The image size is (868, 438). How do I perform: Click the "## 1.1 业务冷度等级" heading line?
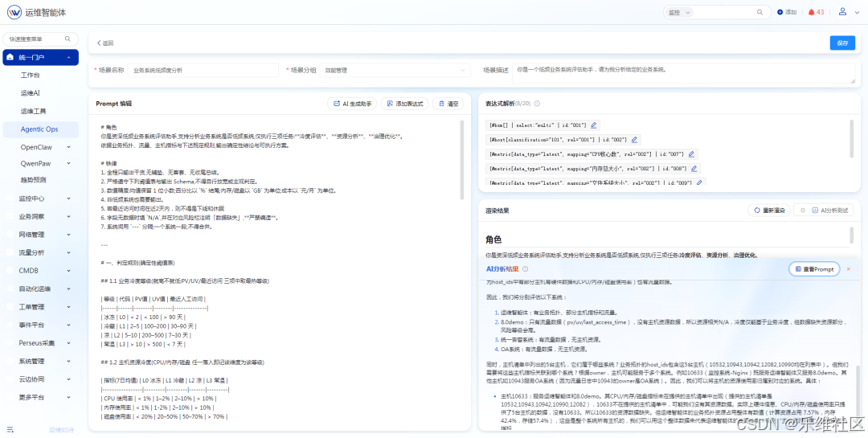(185, 281)
